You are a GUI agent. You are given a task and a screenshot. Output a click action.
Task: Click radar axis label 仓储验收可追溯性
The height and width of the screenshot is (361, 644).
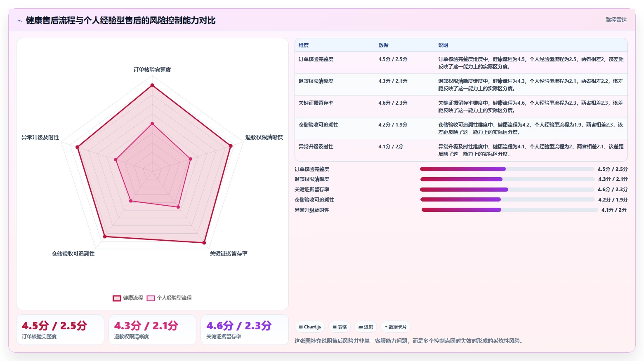(73, 253)
